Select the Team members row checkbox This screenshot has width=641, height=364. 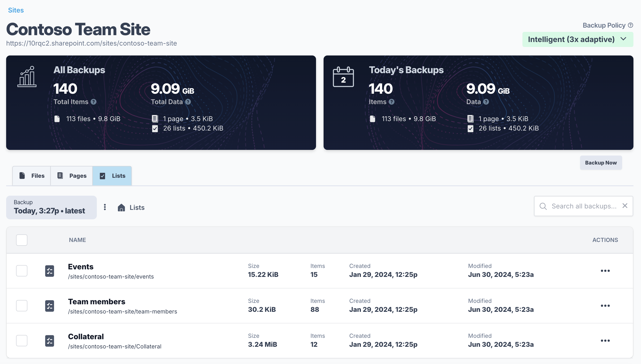tap(22, 306)
